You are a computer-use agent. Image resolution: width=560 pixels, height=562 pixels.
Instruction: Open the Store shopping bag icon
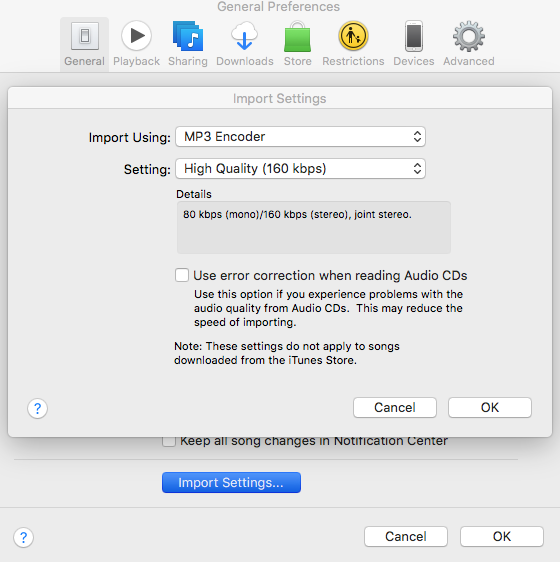point(298,37)
